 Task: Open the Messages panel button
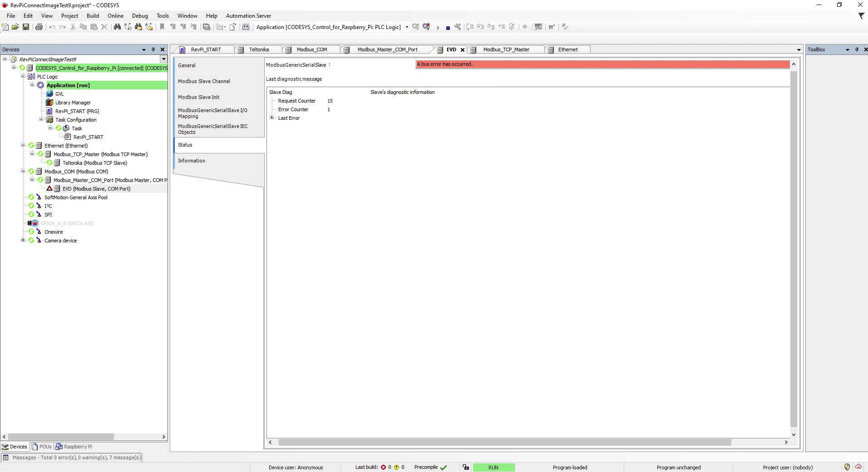click(x=72, y=457)
